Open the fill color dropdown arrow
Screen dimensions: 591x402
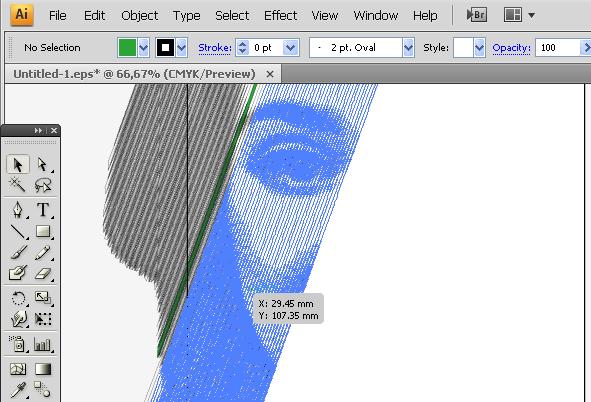tap(144, 47)
